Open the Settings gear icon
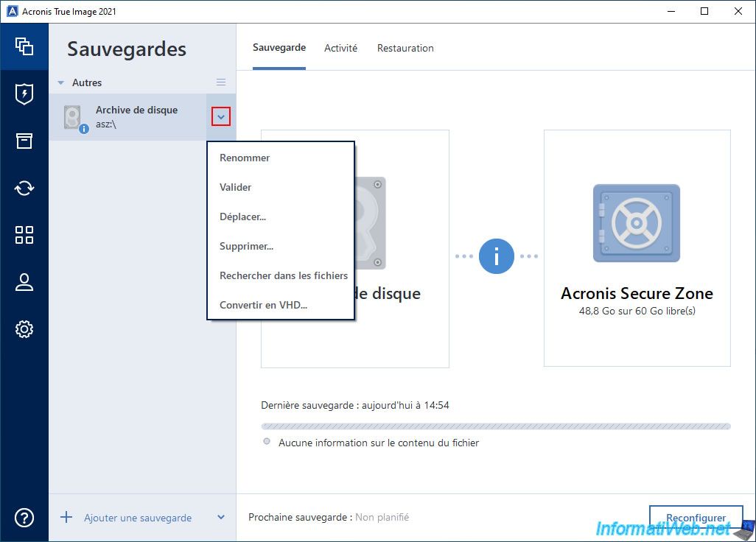This screenshot has width=756, height=542. point(24,329)
